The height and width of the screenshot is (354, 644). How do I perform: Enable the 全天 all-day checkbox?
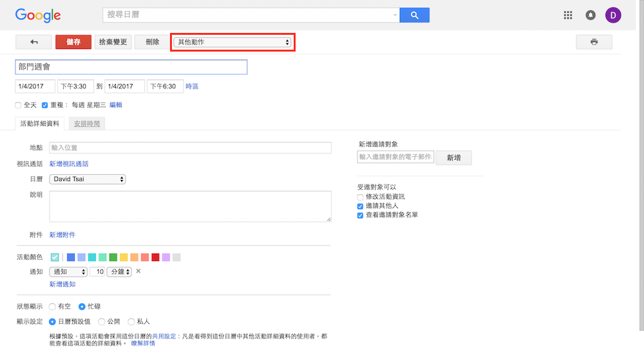(x=18, y=105)
